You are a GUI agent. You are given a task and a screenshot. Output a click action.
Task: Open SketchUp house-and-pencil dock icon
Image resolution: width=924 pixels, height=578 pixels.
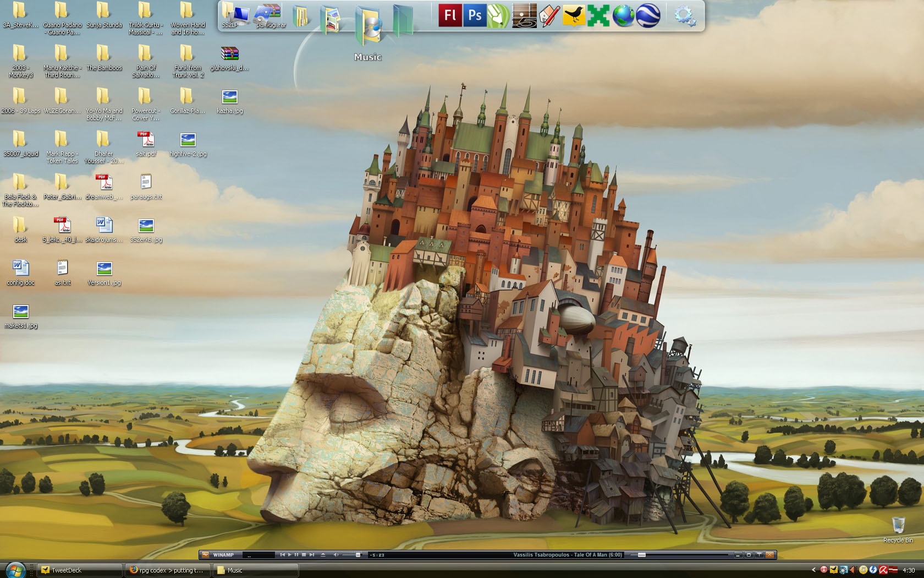(x=549, y=15)
